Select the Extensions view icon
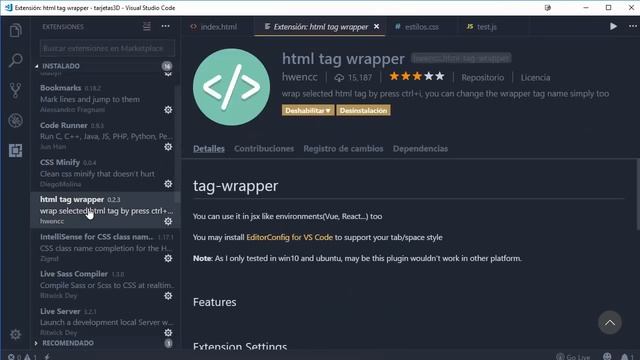 click(16, 151)
